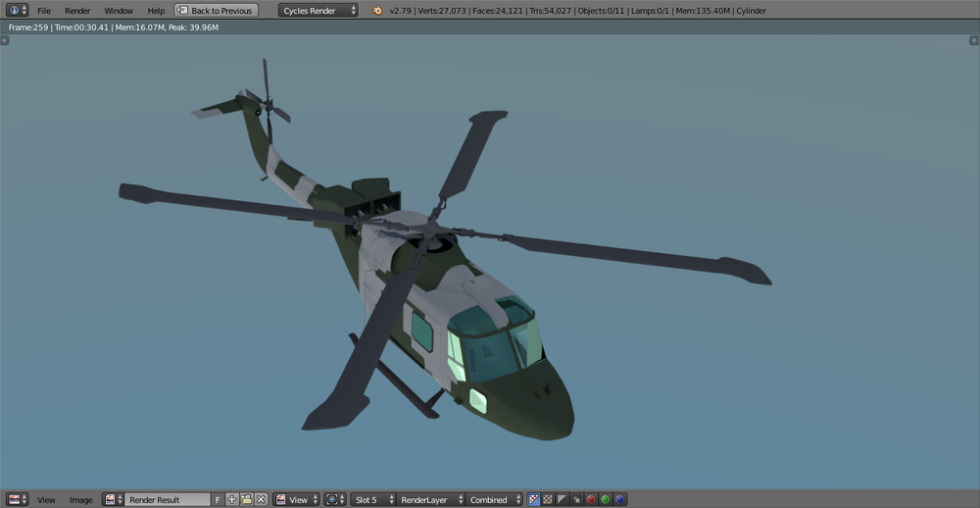Click the Lamps:0/1 statistic

(649, 11)
